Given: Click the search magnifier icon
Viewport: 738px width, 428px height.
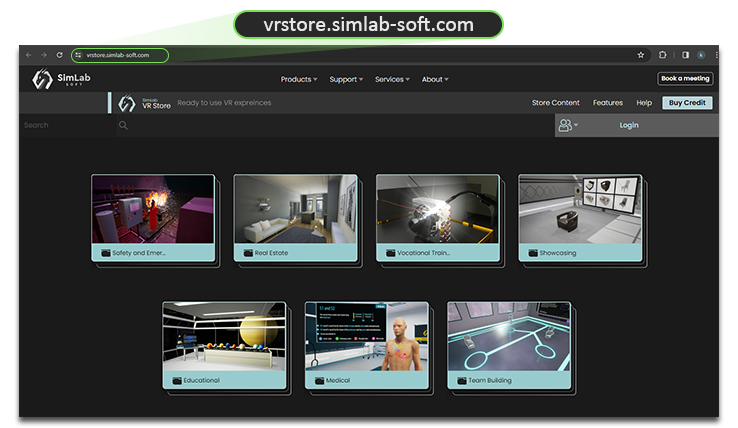Looking at the screenshot, I should tap(123, 125).
